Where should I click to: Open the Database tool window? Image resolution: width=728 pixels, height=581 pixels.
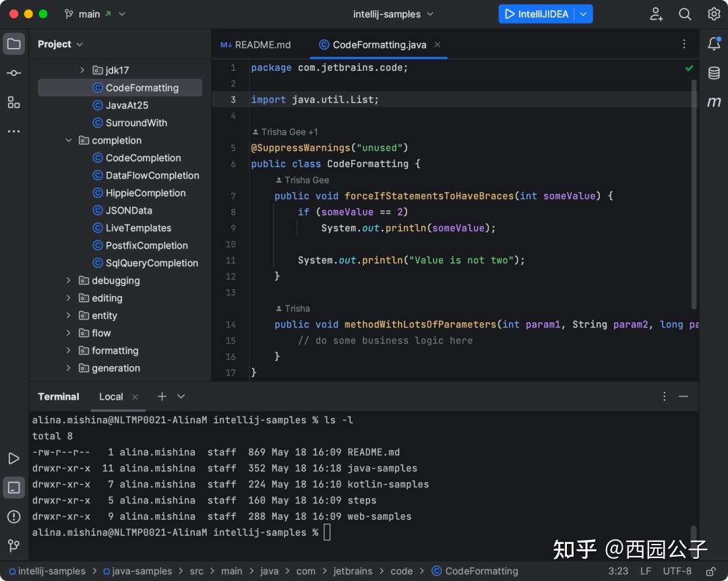click(x=715, y=72)
